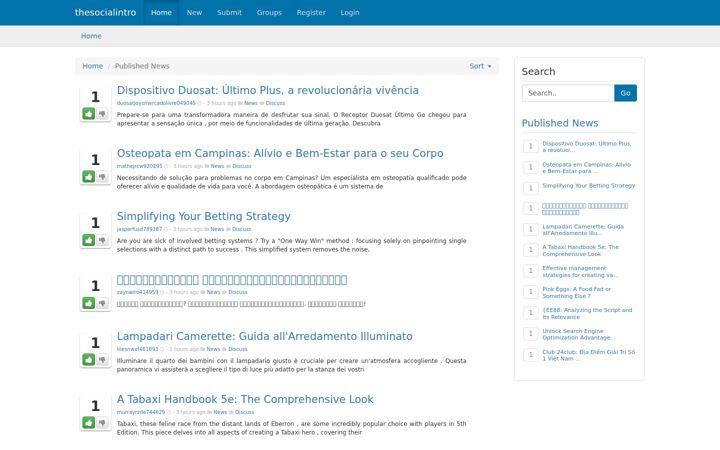Click Home link in gray sub-header

point(91,36)
